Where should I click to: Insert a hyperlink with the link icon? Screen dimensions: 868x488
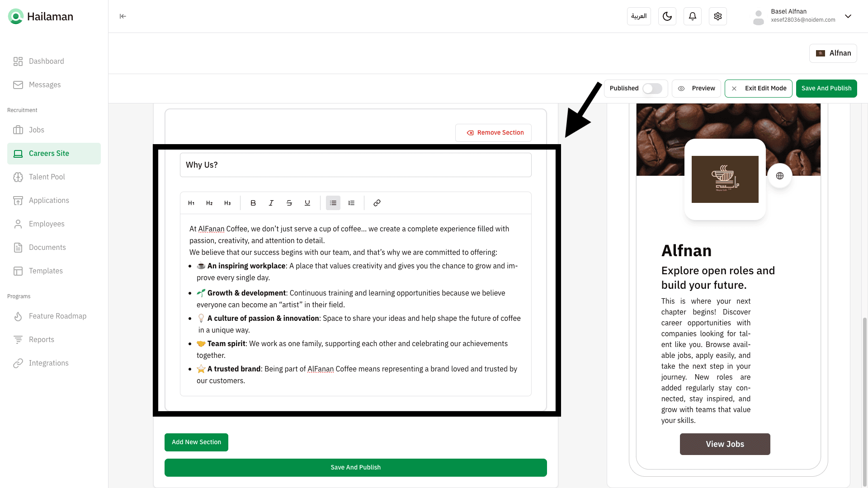pos(377,203)
